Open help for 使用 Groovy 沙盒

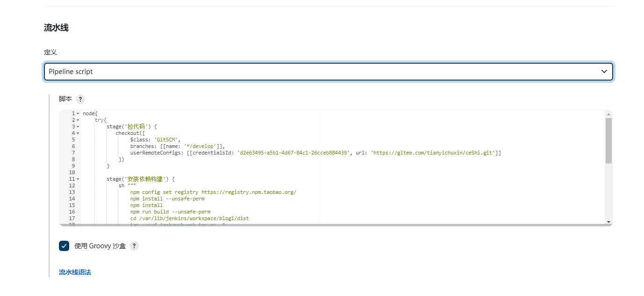pyautogui.click(x=134, y=246)
